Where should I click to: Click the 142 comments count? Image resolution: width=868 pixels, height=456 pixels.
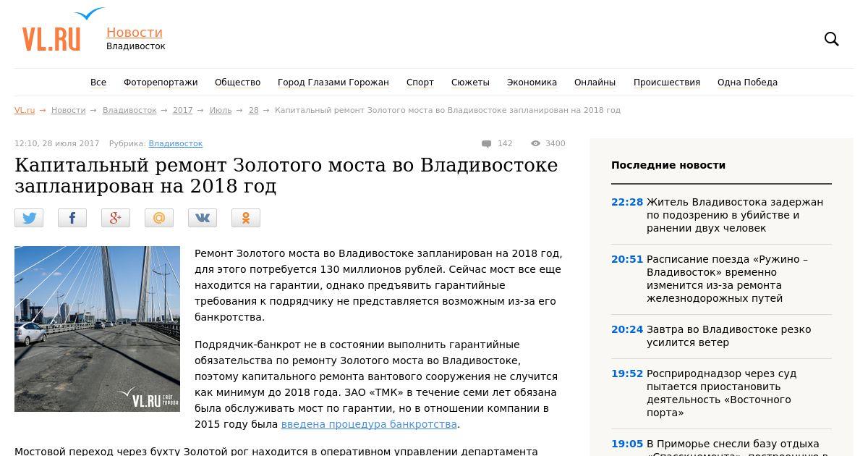coord(505,144)
